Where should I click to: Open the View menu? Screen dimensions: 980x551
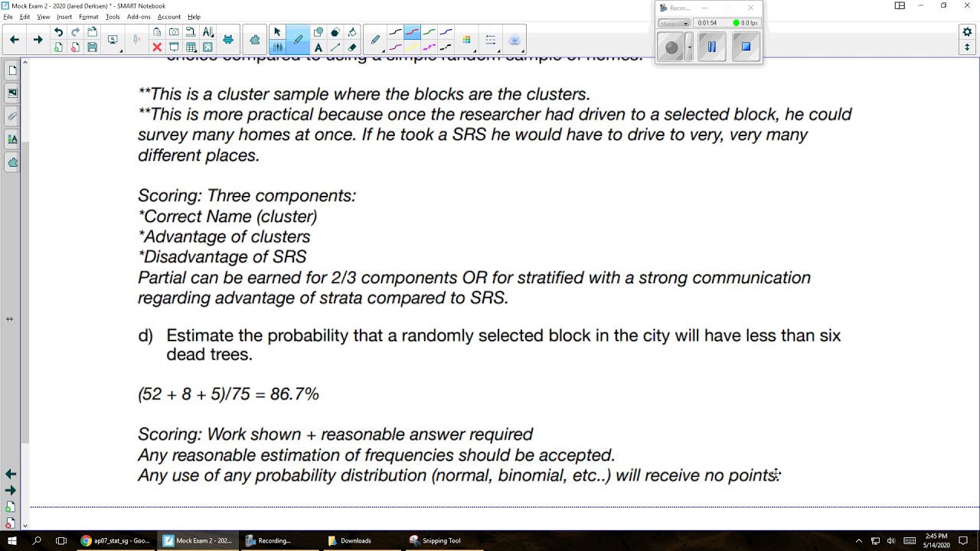(44, 17)
